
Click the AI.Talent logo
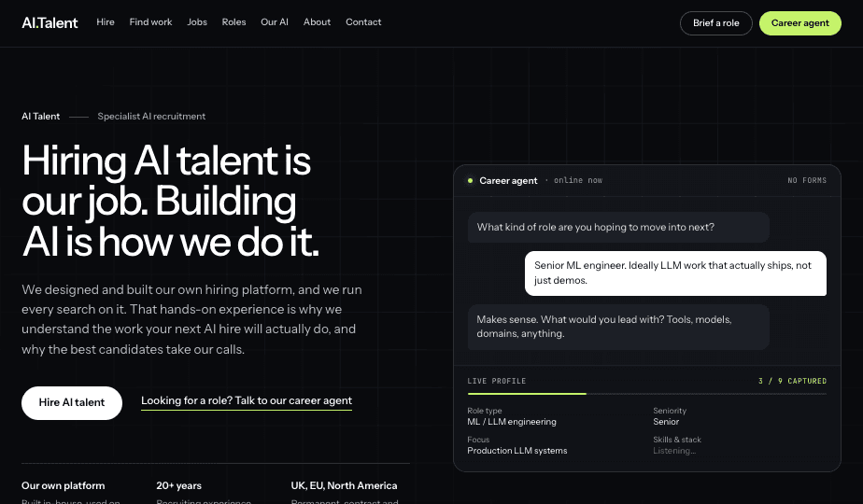click(50, 22)
